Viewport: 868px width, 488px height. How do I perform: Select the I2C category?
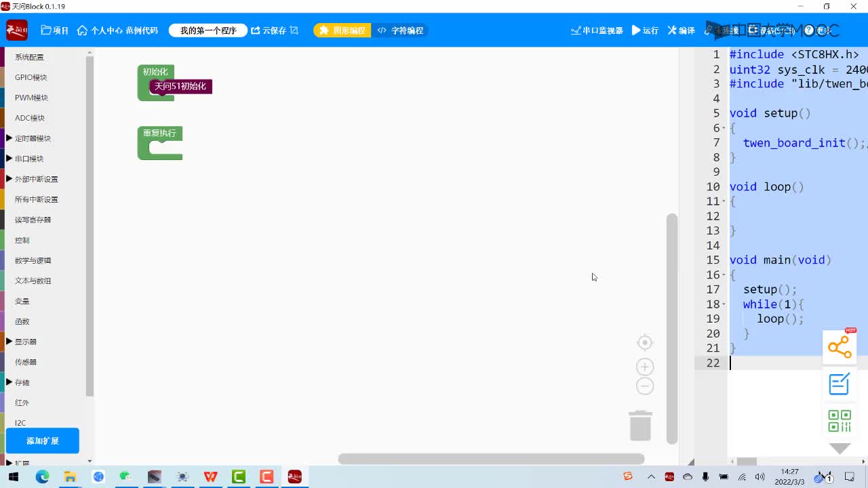click(x=20, y=423)
